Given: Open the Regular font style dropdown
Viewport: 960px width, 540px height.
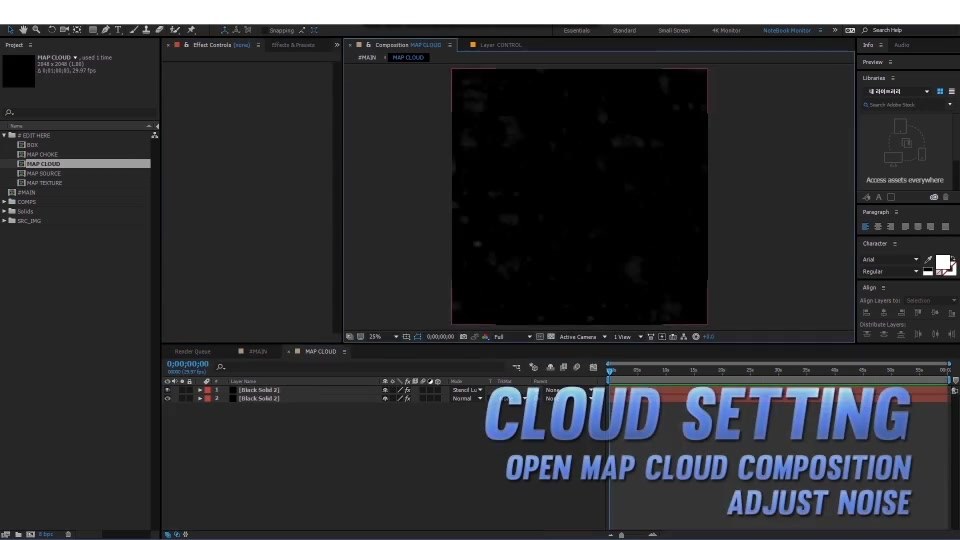Looking at the screenshot, I should (x=890, y=272).
